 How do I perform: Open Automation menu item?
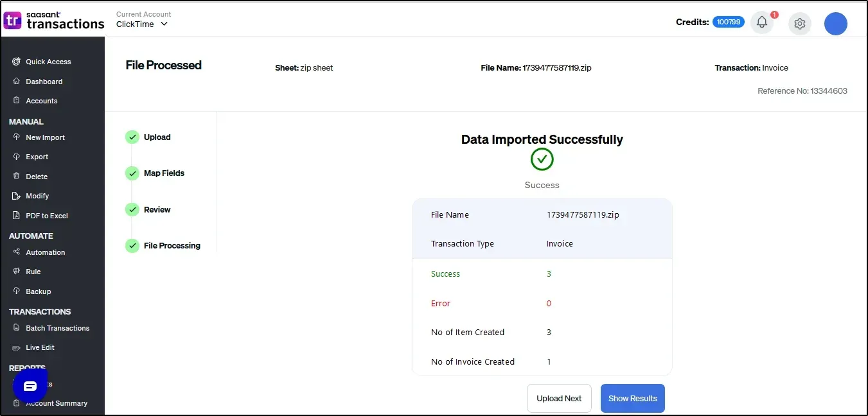(46, 252)
